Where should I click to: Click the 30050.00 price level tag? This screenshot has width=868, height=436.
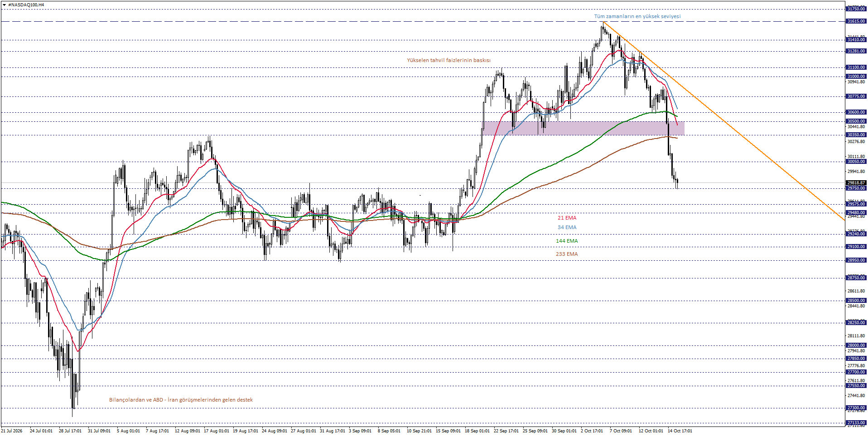point(856,162)
